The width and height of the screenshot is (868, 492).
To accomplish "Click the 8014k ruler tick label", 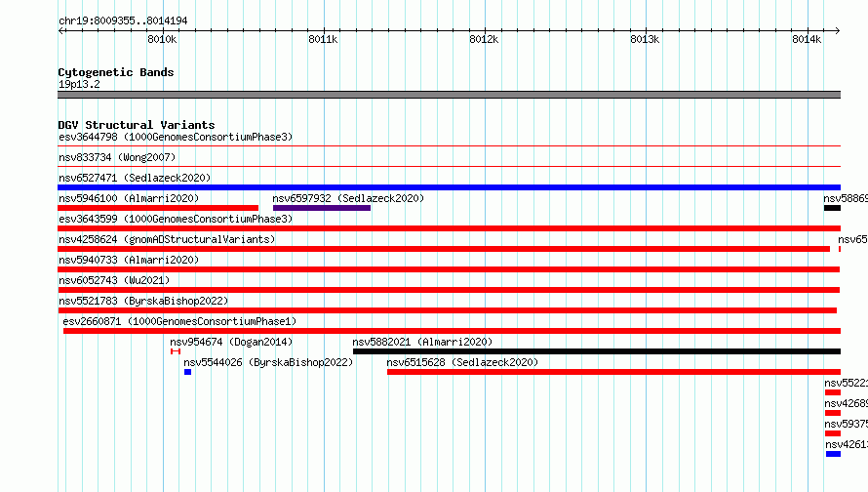I will click(807, 39).
